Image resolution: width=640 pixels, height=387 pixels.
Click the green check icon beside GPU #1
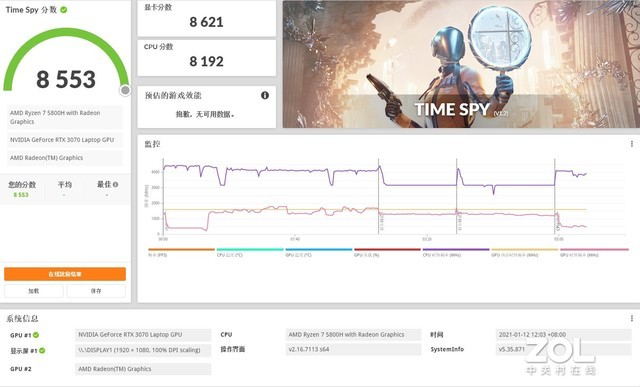coord(36,335)
